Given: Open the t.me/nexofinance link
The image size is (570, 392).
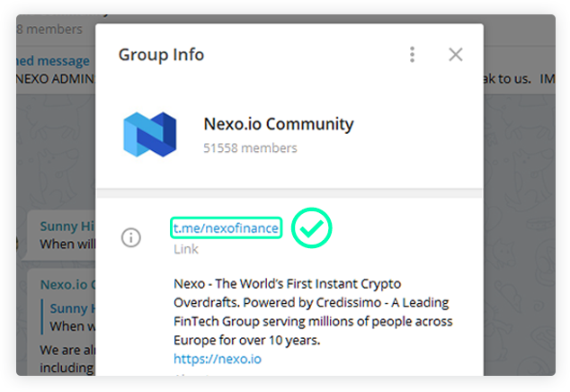Looking at the screenshot, I should [226, 228].
